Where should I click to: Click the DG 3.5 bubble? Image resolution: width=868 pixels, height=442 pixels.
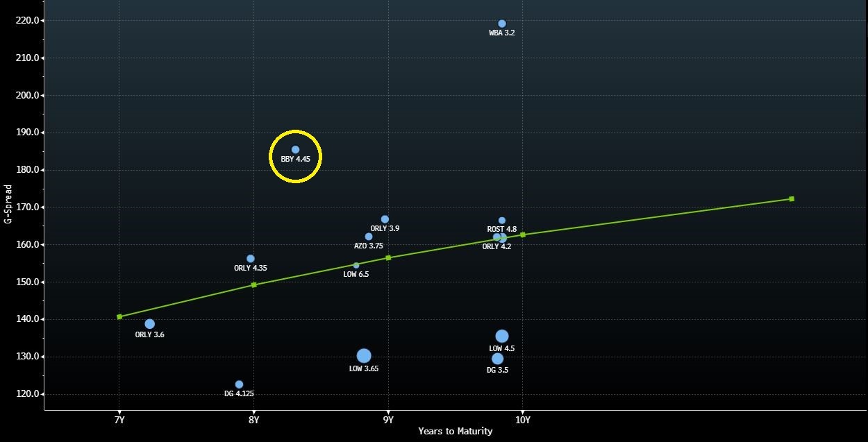[497, 359]
